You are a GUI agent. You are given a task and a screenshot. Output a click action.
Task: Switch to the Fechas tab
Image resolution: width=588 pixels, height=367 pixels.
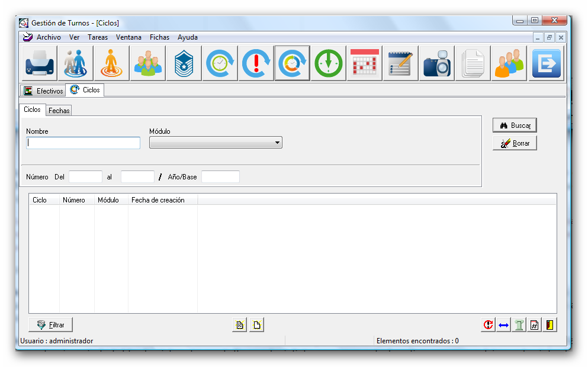point(59,111)
